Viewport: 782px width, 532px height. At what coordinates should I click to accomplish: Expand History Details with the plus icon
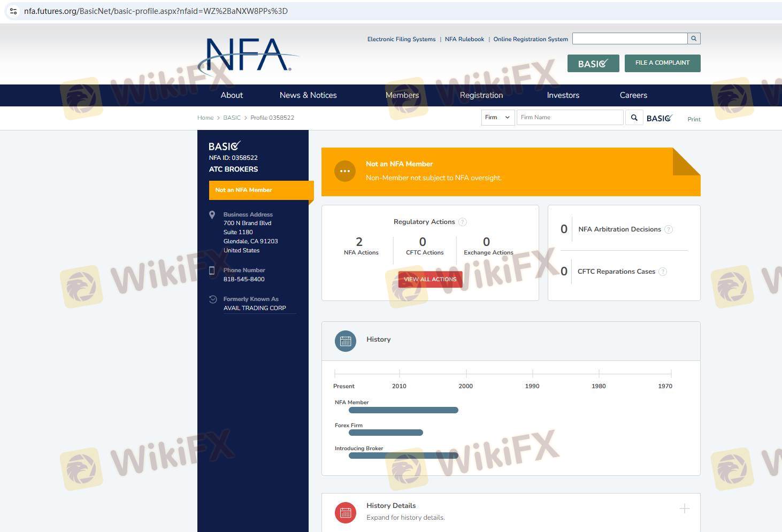[684, 508]
